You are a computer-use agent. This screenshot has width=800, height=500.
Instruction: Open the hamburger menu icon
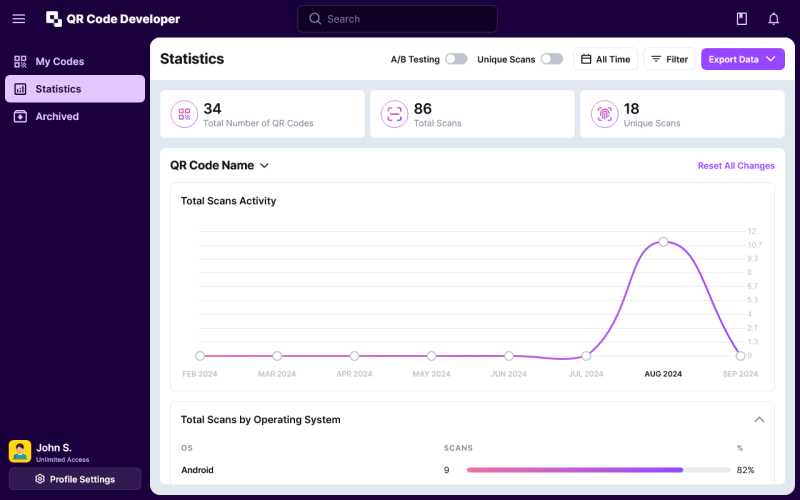tap(19, 19)
